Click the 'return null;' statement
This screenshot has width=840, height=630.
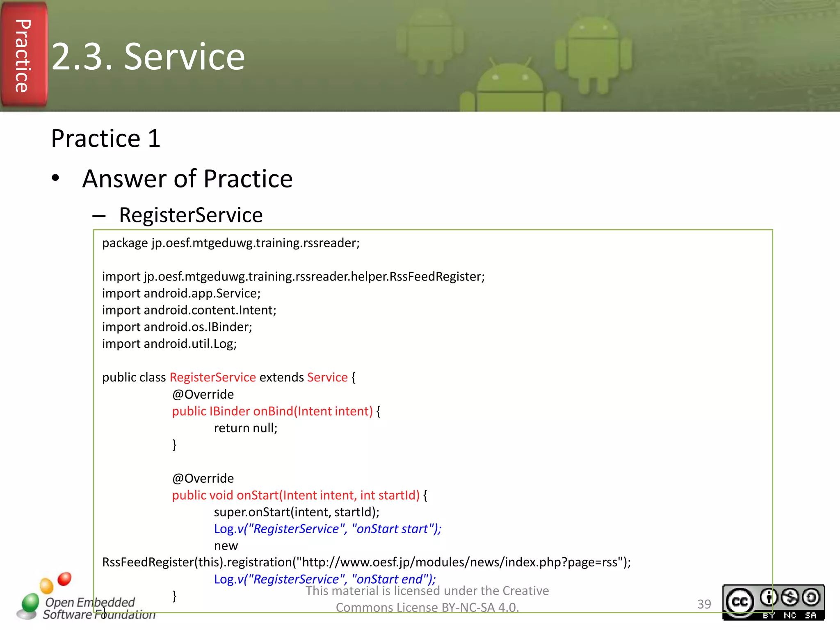pos(246,428)
